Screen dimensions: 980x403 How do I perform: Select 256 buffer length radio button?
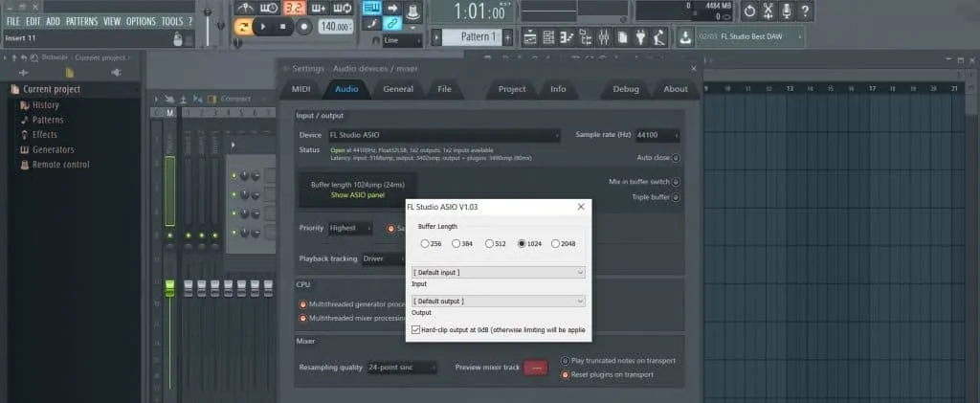point(425,244)
